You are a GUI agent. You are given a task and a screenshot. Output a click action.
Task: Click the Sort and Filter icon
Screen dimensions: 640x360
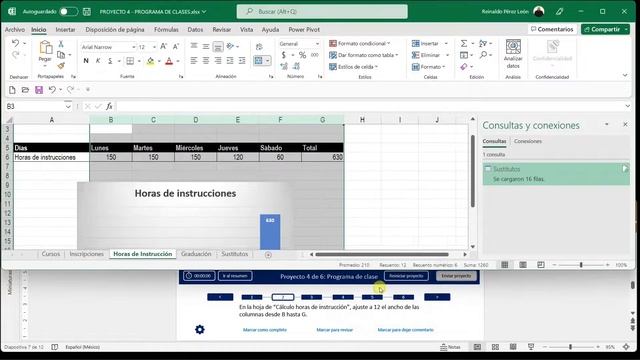483,43
